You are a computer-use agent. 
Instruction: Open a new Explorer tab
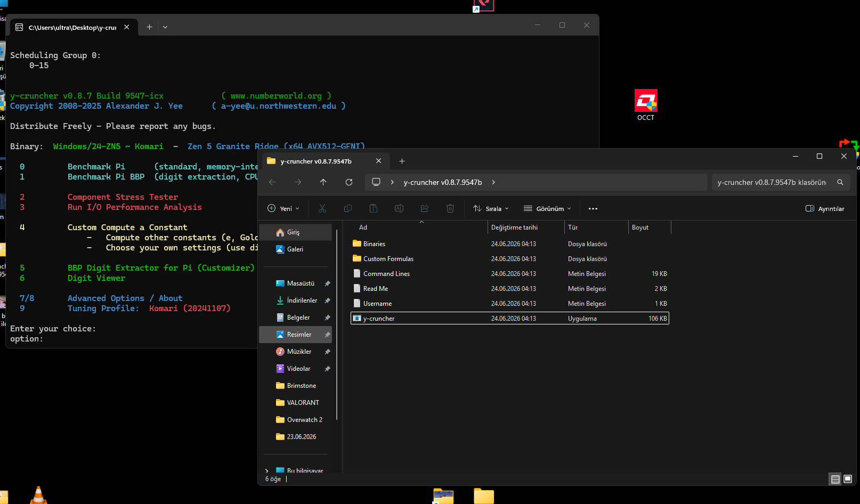point(402,161)
